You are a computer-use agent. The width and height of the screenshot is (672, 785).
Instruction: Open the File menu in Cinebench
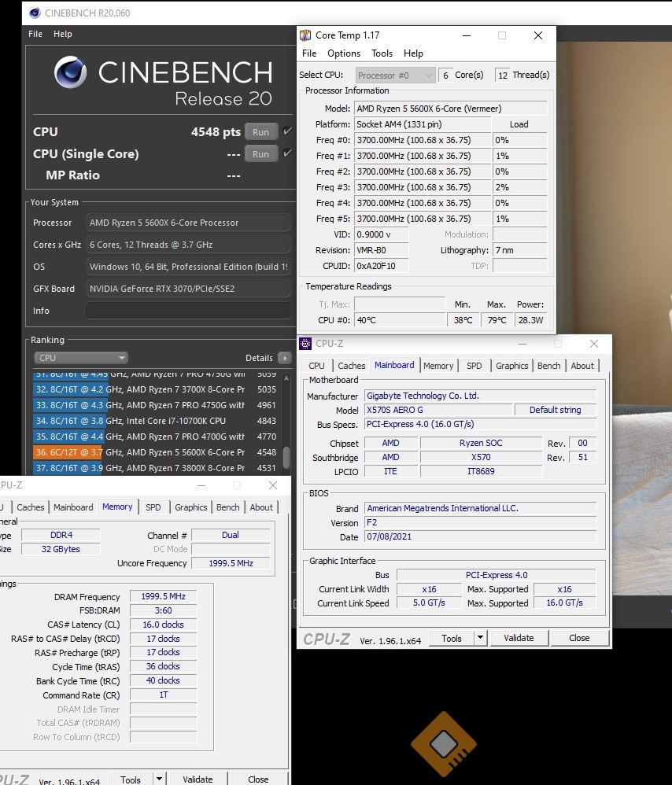point(35,35)
